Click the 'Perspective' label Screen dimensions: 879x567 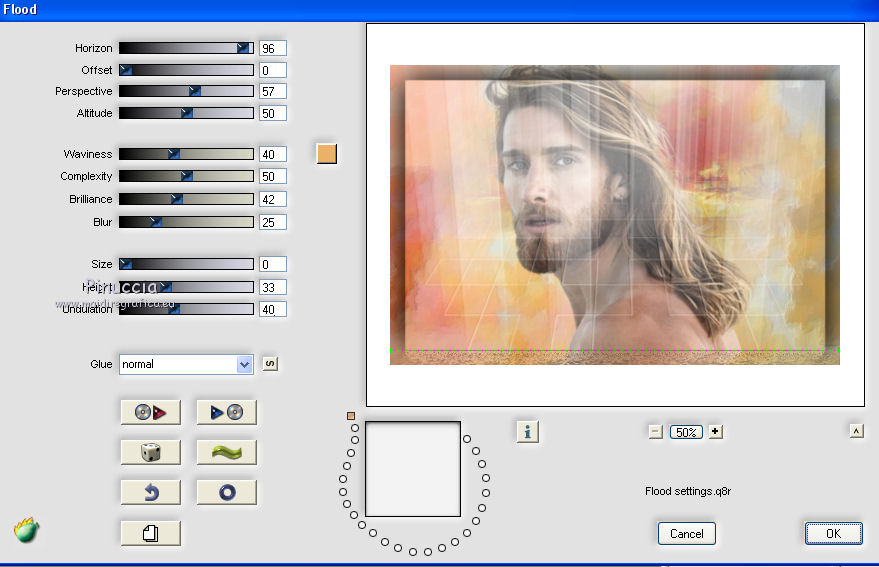click(84, 91)
